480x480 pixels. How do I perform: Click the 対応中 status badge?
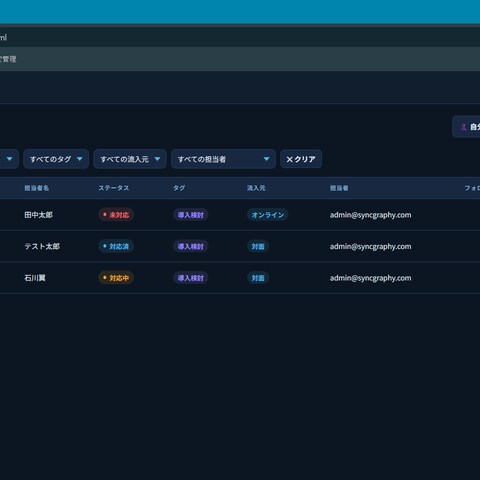(x=116, y=278)
